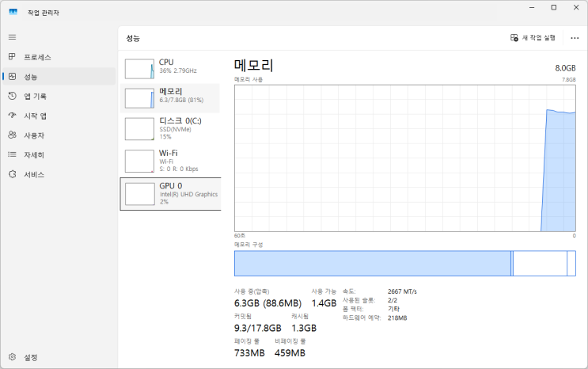Click the 6.3/7.8GB (81%) memory reading
The image size is (588, 369).
tap(181, 101)
